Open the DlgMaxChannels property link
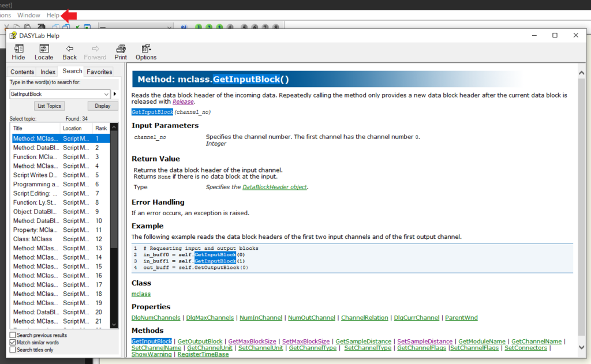Image resolution: width=591 pixels, height=364 pixels. click(210, 318)
